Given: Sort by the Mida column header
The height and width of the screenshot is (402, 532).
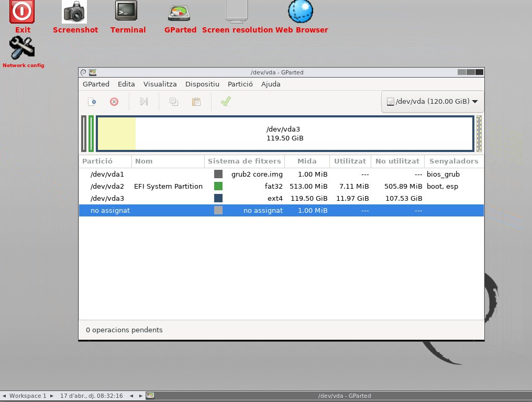Looking at the screenshot, I should click(307, 161).
